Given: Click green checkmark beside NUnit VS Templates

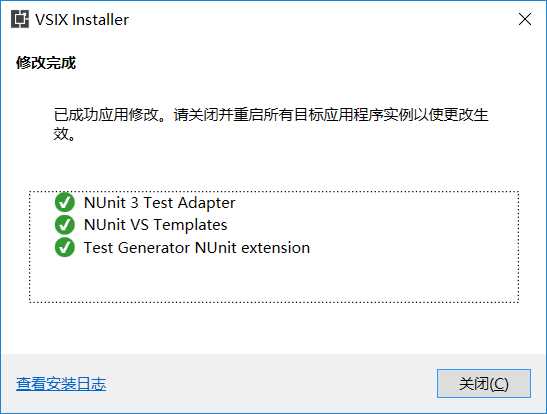Looking at the screenshot, I should 65,225.
